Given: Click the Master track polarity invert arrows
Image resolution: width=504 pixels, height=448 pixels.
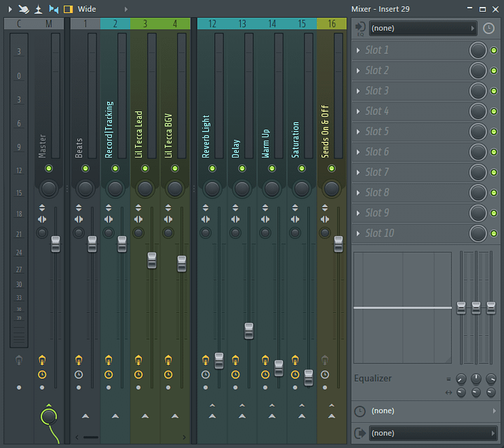Looking at the screenshot, I should [42, 208].
